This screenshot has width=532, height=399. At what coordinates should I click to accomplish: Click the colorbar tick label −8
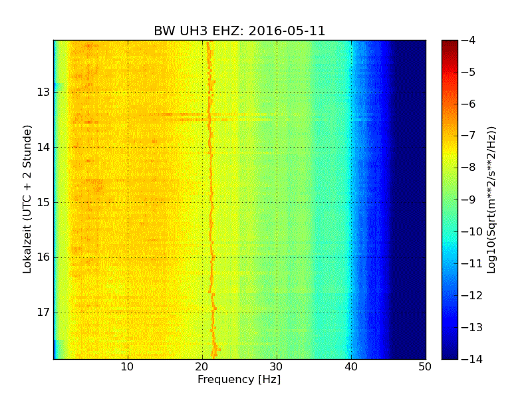(x=468, y=168)
